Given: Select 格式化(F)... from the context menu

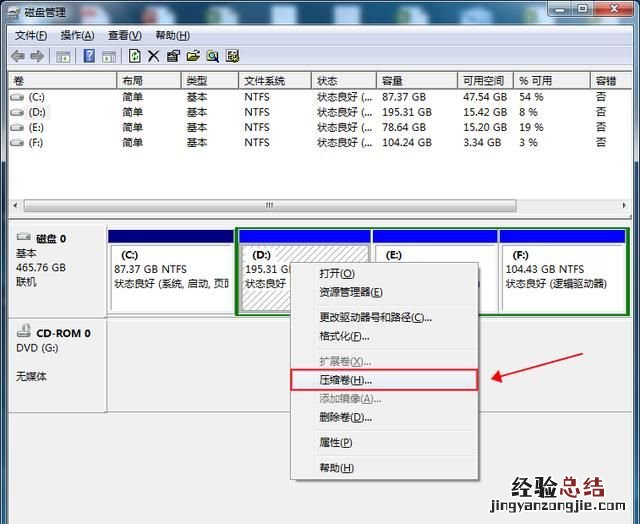Looking at the screenshot, I should [x=344, y=336].
